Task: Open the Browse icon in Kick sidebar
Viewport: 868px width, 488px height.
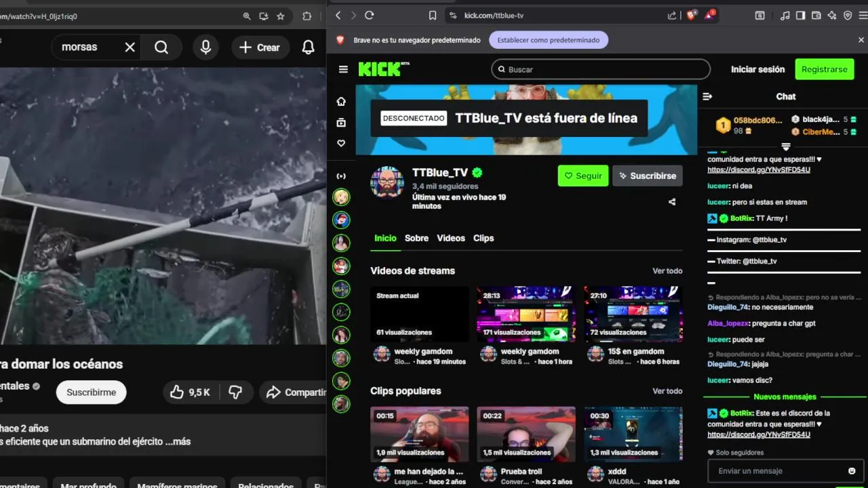Action: pyautogui.click(x=341, y=123)
